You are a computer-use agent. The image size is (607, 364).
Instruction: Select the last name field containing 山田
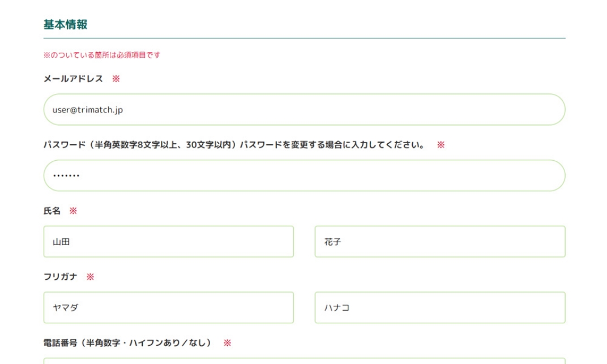(168, 241)
